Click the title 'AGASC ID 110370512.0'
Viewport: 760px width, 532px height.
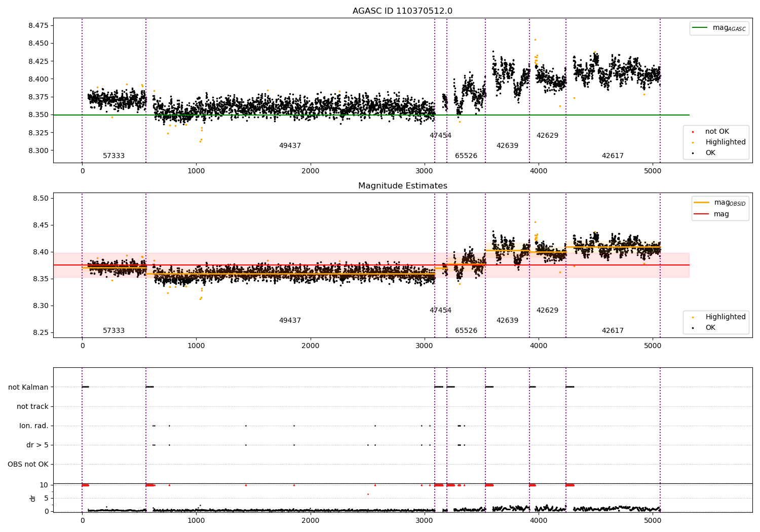[x=402, y=11]
